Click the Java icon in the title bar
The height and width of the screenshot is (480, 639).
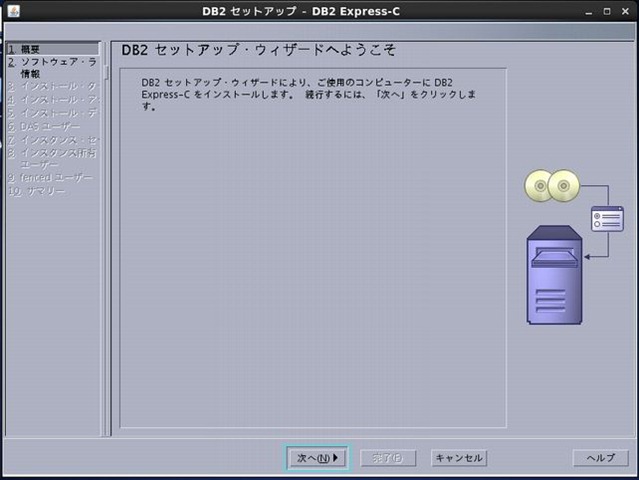tap(9, 10)
